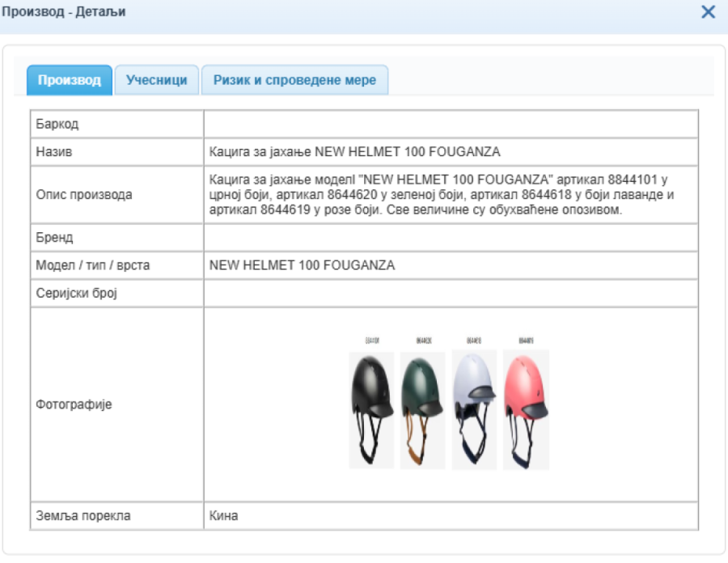Viewport: 728px width, 563px height.
Task: Select the Назив label cell
Action: [117, 152]
